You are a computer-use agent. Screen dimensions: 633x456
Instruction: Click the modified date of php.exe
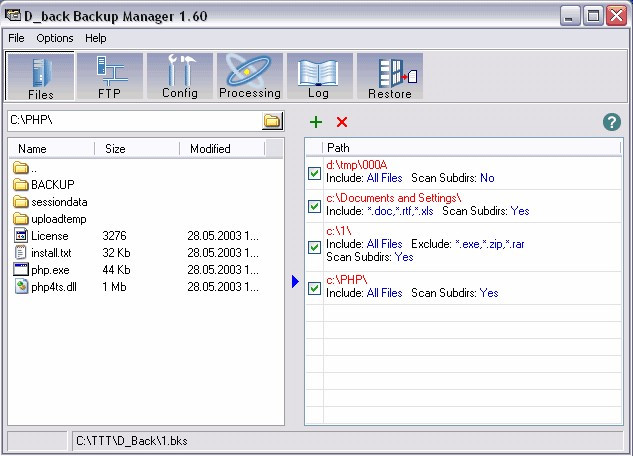223,270
